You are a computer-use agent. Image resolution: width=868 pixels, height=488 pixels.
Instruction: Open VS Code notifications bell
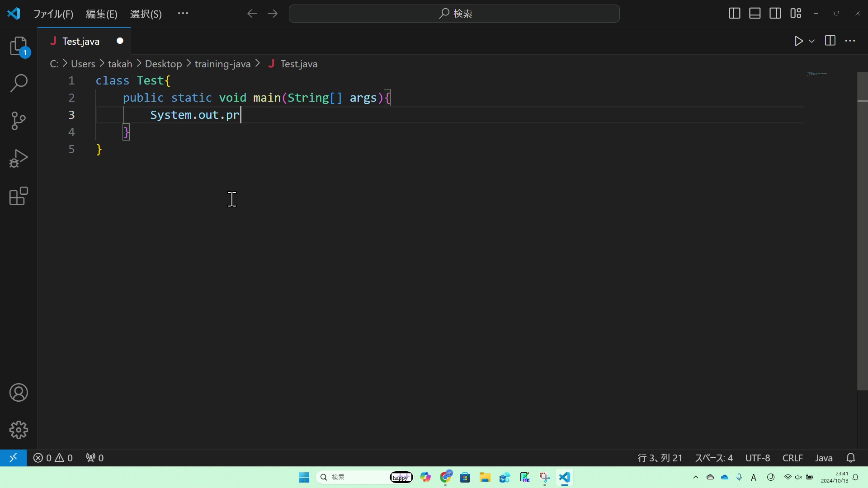851,458
